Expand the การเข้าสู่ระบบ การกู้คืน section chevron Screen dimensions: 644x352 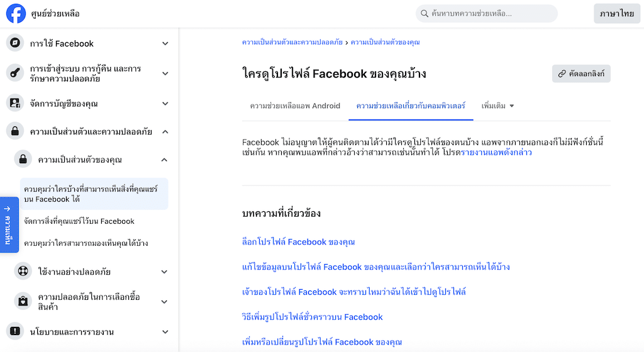tap(165, 74)
